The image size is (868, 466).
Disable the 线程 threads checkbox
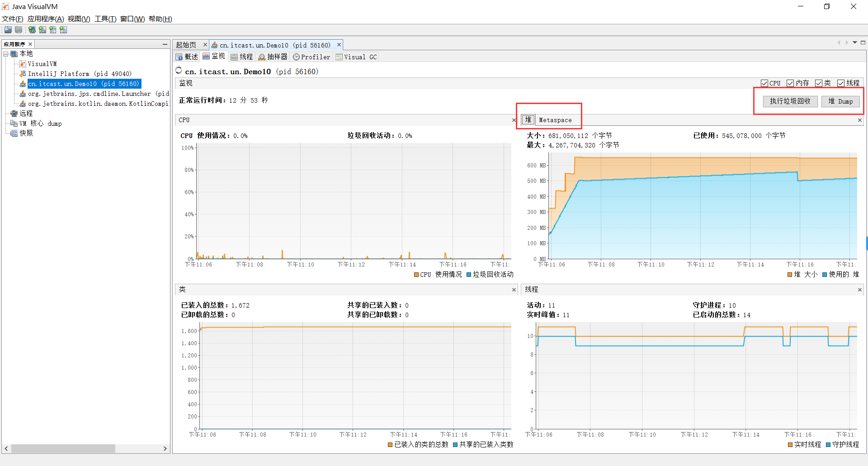pyautogui.click(x=841, y=83)
